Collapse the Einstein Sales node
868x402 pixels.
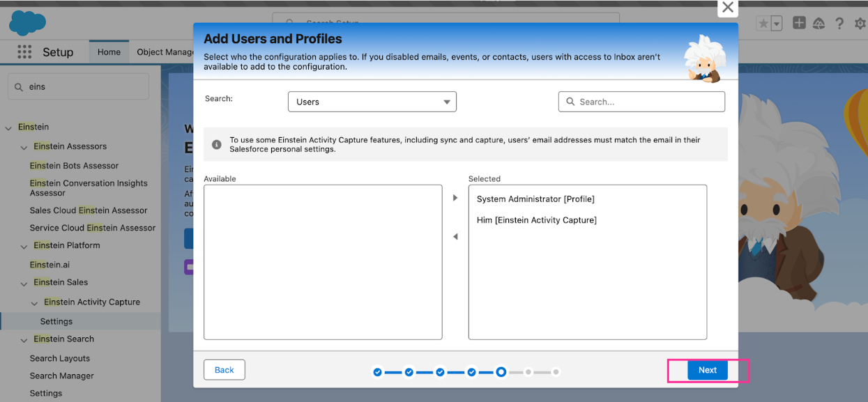(x=24, y=283)
